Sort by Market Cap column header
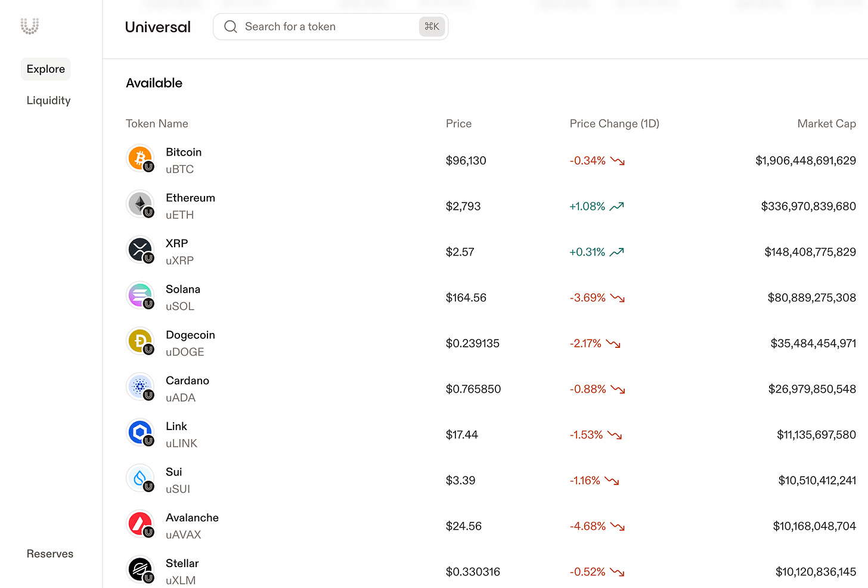This screenshot has width=868, height=588. click(x=826, y=124)
